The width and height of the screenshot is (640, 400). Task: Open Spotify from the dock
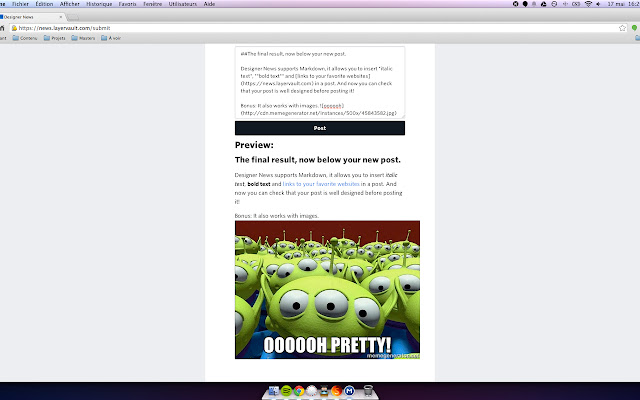[x=287, y=391]
